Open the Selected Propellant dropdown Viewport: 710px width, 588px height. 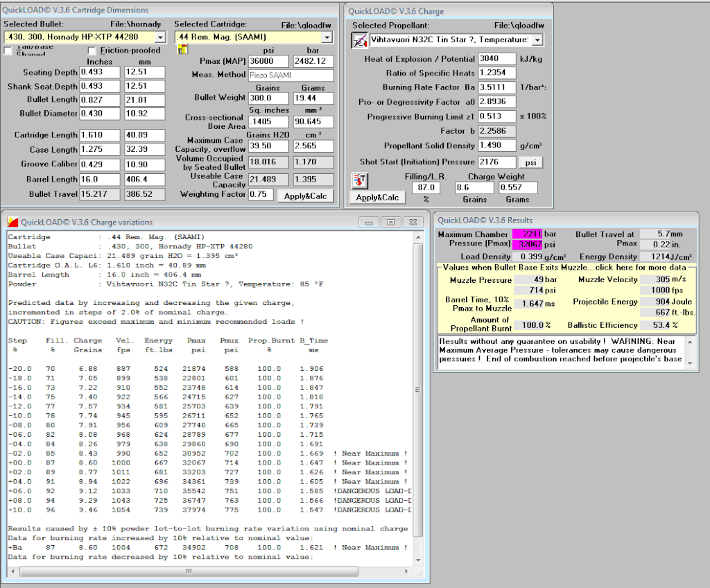537,40
